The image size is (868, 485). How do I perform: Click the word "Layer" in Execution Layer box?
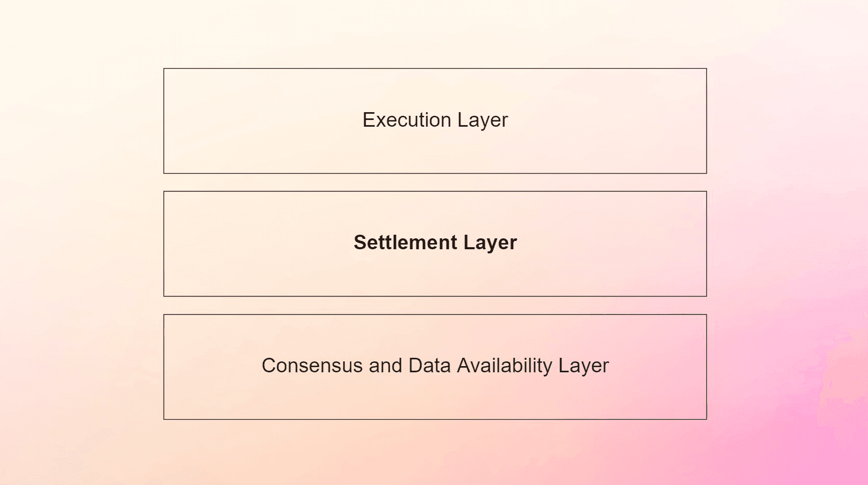click(483, 120)
